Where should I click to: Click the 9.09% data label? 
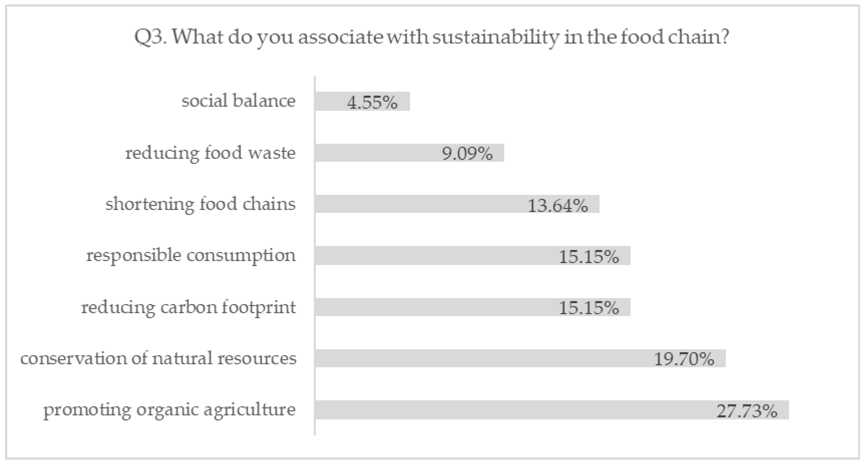467,154
